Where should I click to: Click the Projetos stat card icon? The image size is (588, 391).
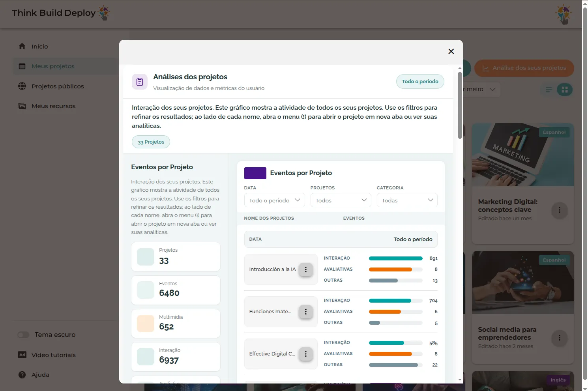[146, 257]
